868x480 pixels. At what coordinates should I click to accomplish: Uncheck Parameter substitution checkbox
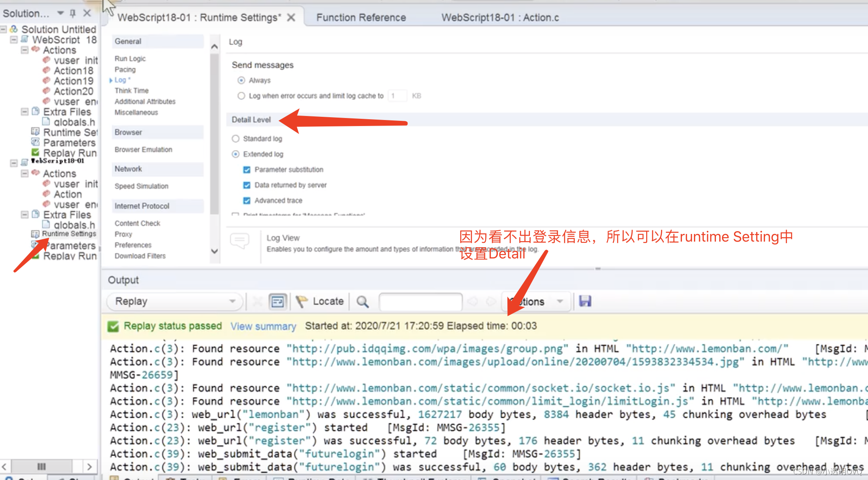[x=247, y=170]
